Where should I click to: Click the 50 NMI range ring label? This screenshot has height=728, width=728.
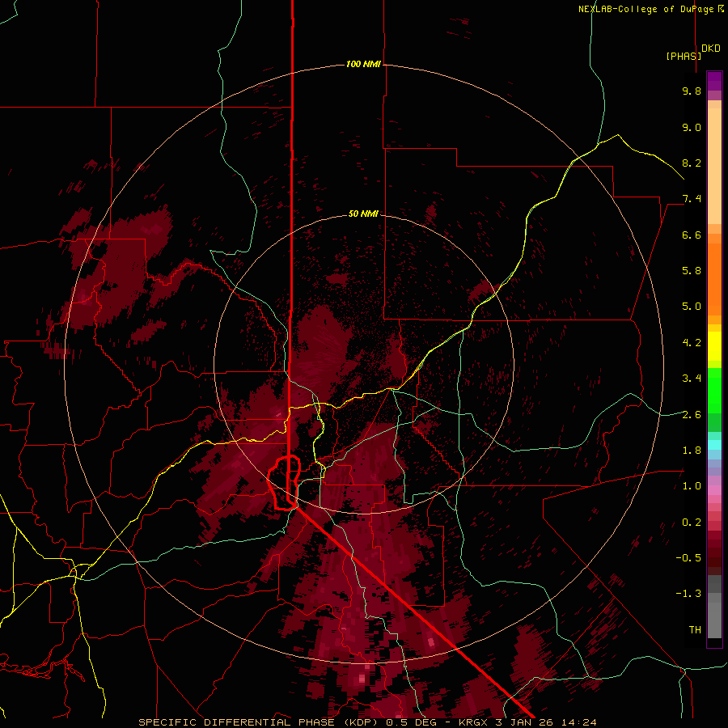click(363, 214)
